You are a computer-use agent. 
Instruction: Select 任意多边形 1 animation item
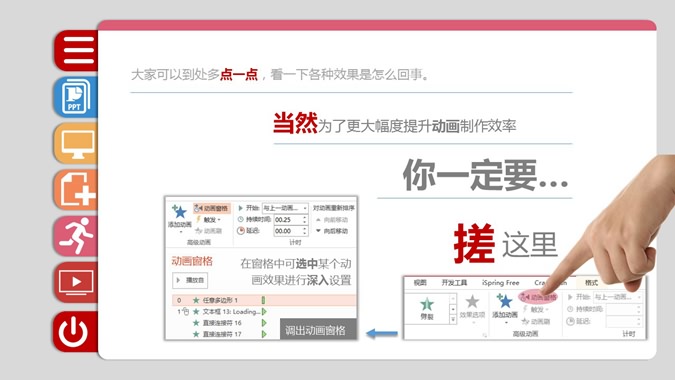tap(264, 300)
